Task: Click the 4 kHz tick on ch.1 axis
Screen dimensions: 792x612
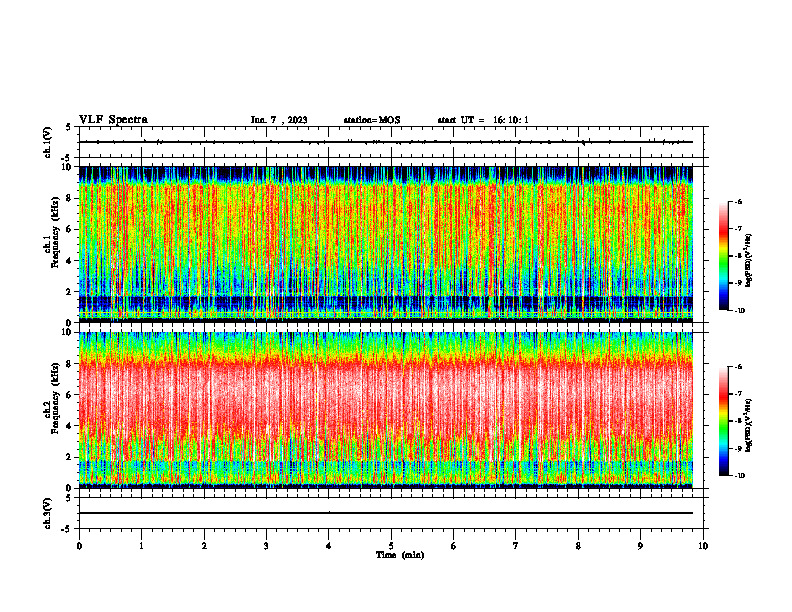Action: (70, 261)
